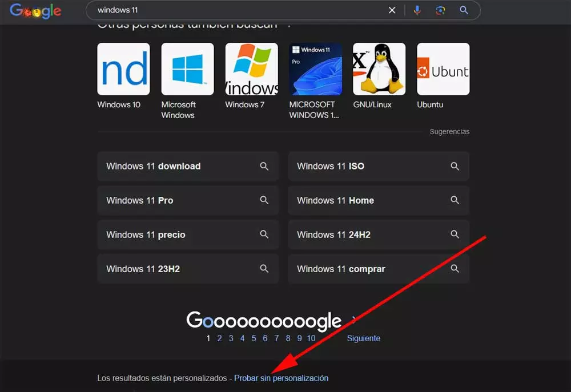
Task: Start voice search with the microphone icon
Action: click(417, 10)
